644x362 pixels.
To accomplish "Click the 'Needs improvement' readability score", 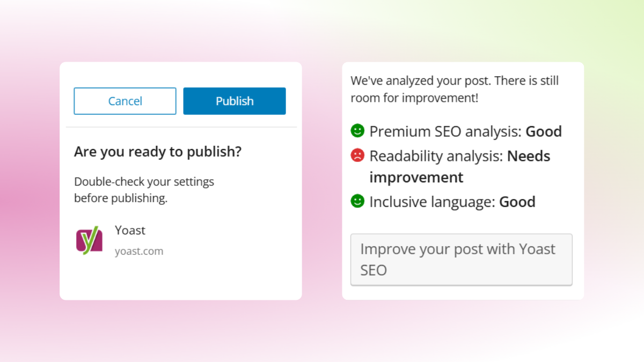I will pos(416,177).
